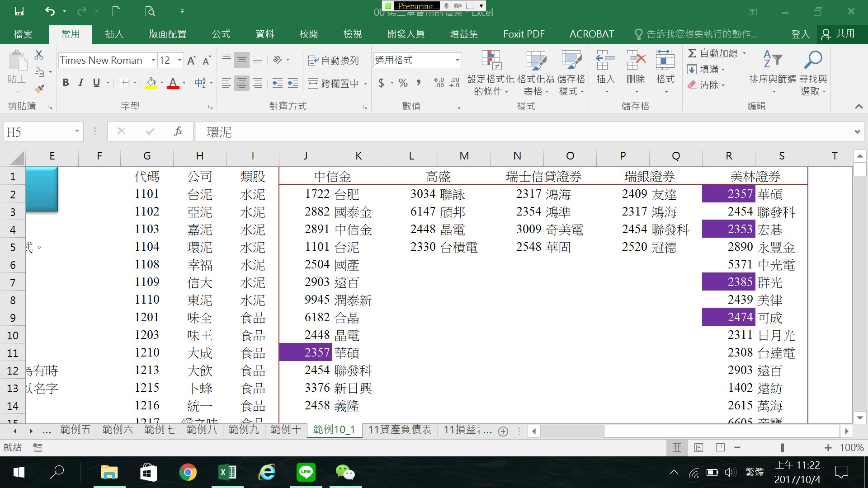Open Sort and Filter options
The image size is (868, 488).
pos(773,73)
